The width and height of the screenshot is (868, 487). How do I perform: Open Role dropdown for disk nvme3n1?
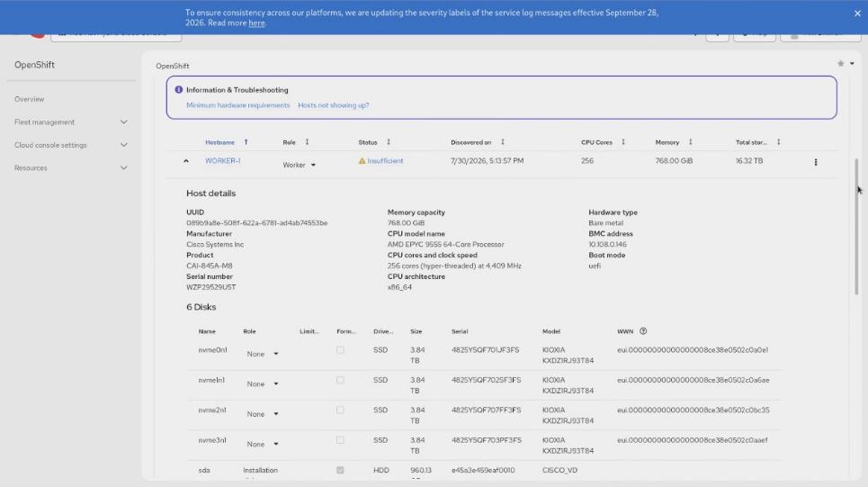263,445
